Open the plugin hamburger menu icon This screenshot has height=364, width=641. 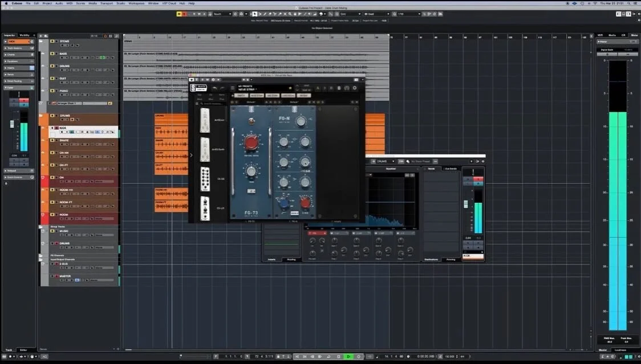232,88
